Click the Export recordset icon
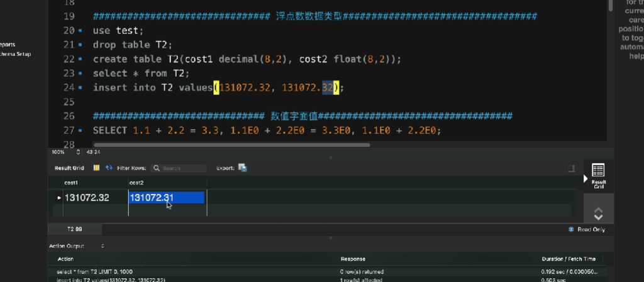644x282 pixels. [x=242, y=167]
